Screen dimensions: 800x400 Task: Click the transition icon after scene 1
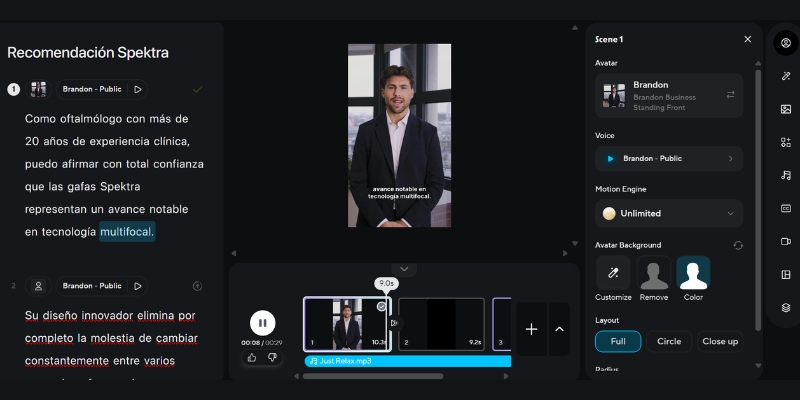pos(394,323)
